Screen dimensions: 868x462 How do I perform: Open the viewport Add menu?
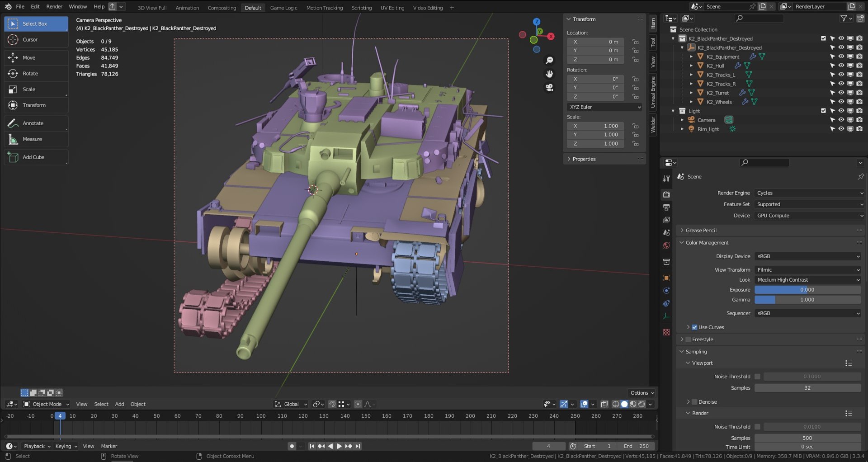tap(119, 404)
